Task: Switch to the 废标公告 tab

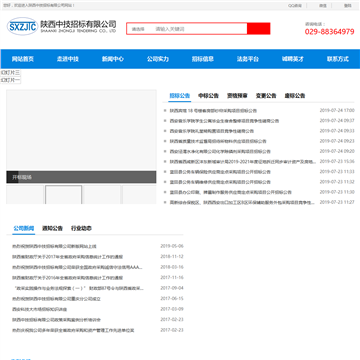Action: [295, 96]
